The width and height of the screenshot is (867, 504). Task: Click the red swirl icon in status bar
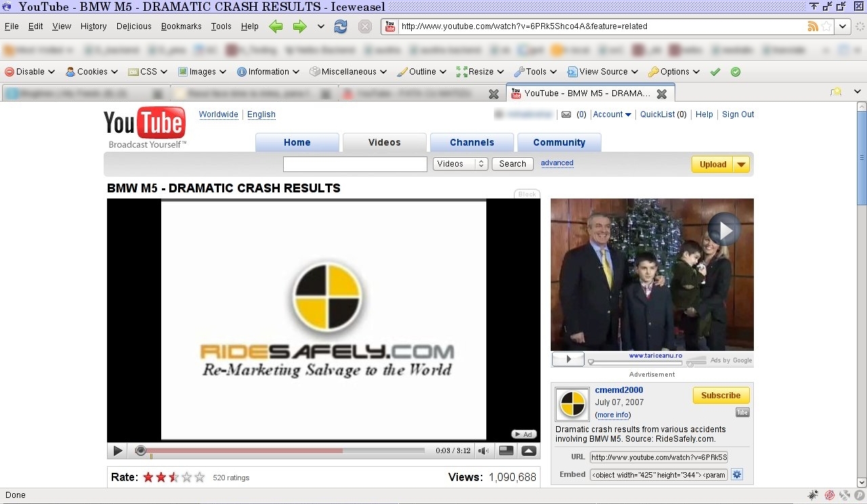(829, 495)
